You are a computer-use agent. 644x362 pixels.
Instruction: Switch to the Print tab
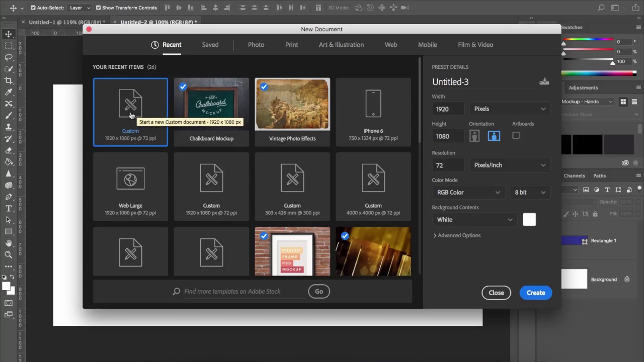pyautogui.click(x=292, y=45)
